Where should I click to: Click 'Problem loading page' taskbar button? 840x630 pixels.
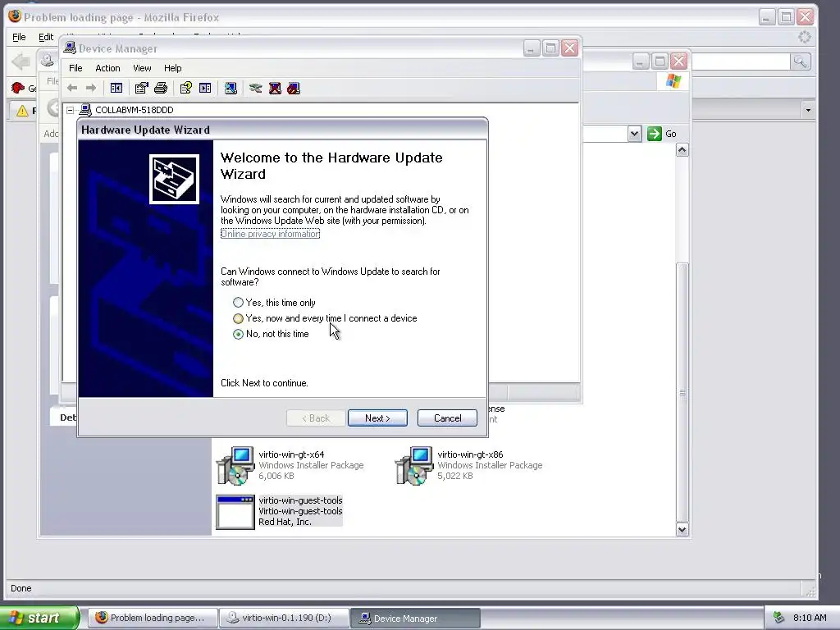(153, 618)
